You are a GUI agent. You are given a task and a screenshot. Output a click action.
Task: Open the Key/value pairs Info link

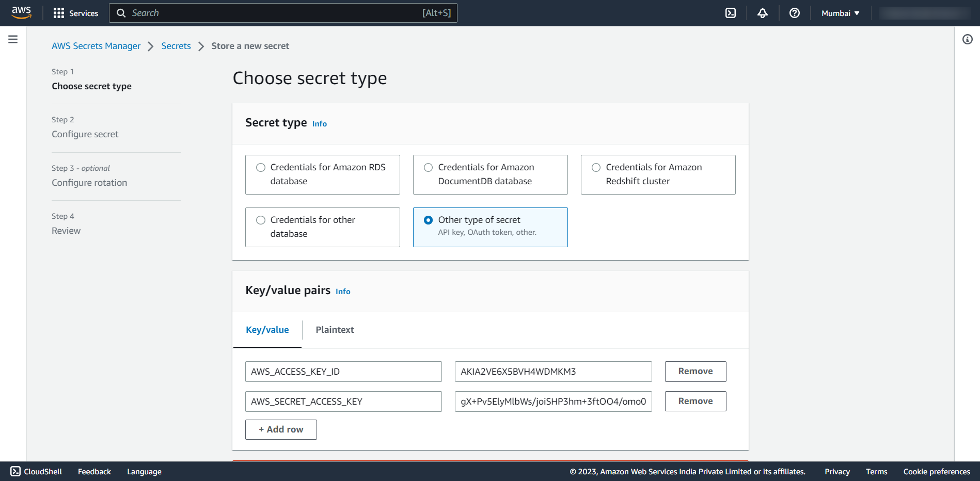tap(343, 292)
